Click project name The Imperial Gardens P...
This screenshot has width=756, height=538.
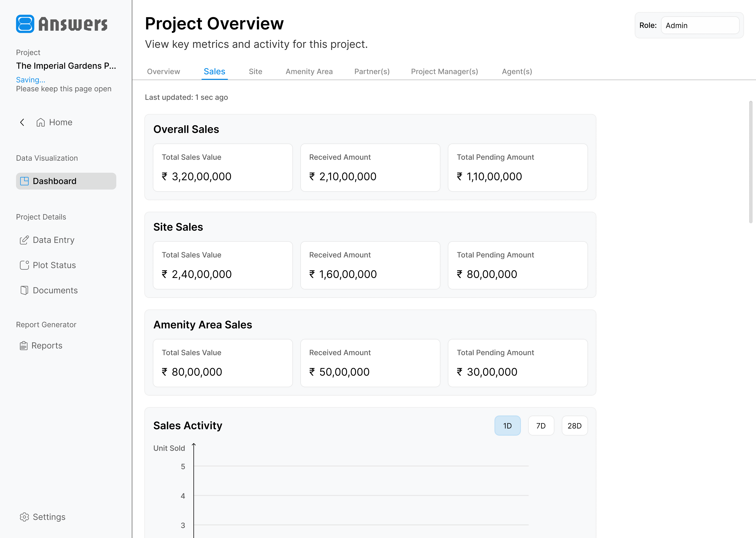pos(66,66)
